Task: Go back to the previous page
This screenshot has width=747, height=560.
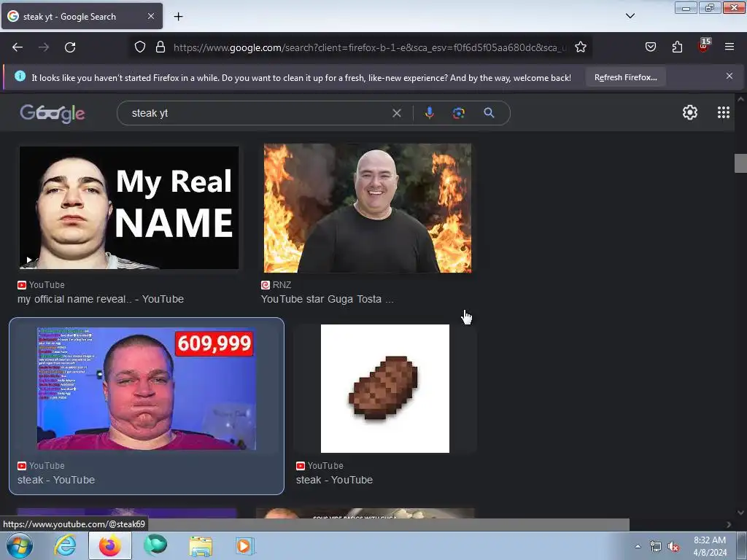Action: coord(18,47)
